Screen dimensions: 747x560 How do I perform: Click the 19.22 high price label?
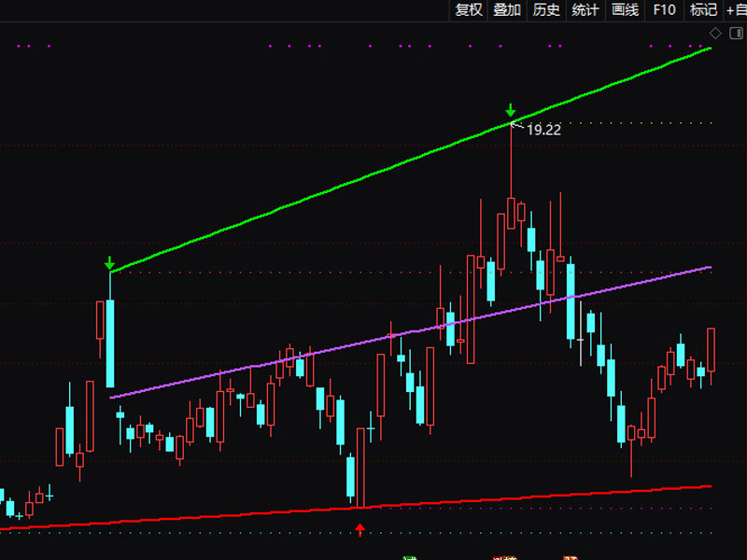(543, 131)
